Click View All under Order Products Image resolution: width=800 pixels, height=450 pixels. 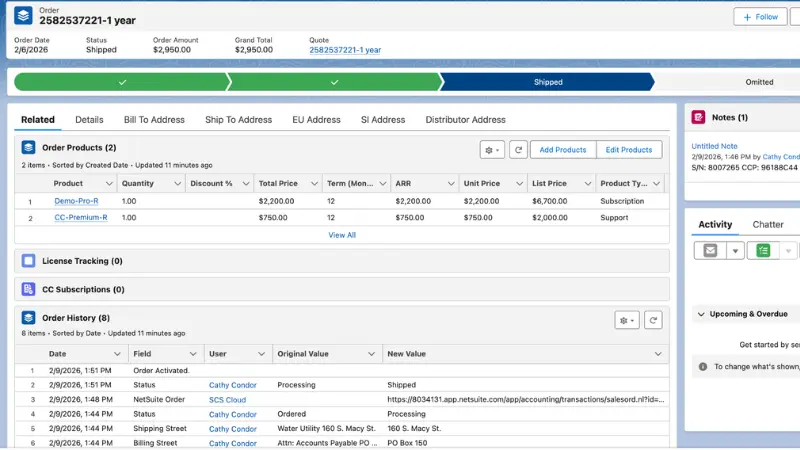pyautogui.click(x=342, y=235)
